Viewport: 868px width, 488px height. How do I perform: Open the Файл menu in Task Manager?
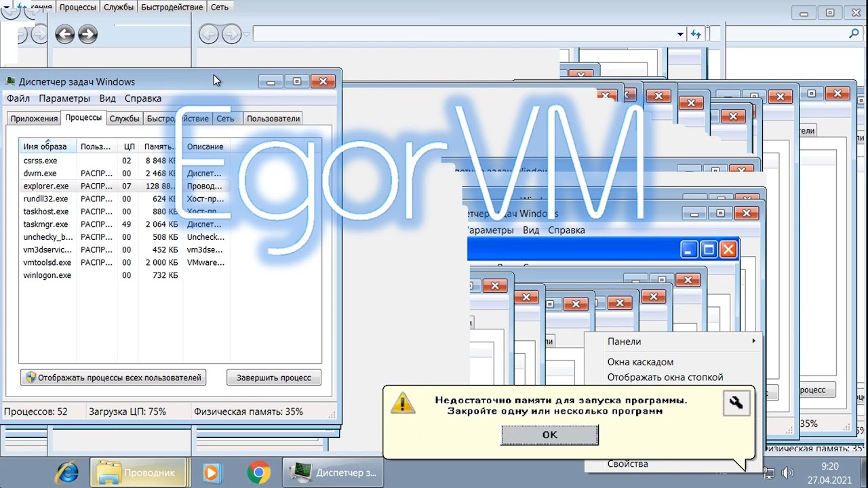(18, 98)
